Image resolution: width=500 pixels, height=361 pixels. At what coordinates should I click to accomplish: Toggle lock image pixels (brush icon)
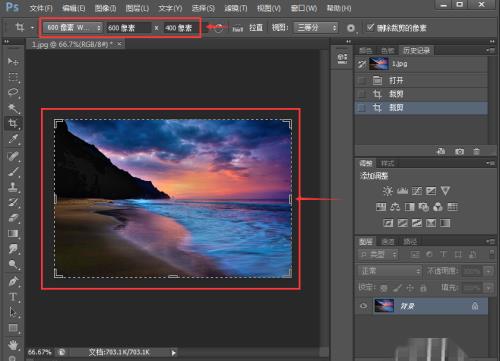tap(397, 288)
